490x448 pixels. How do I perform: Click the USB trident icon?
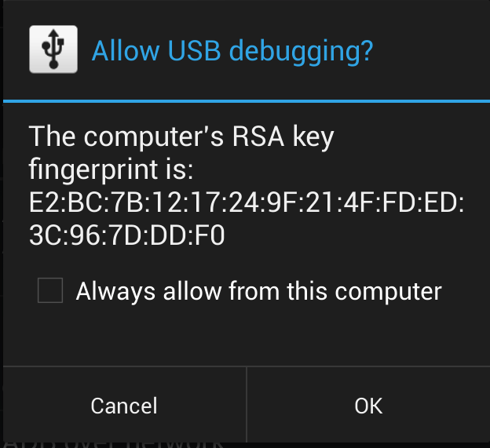coord(53,49)
